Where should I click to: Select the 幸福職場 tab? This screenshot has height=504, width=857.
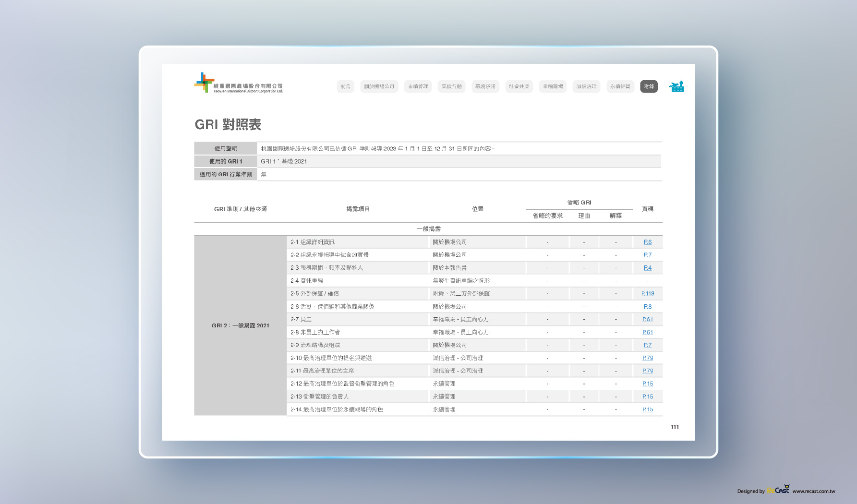point(553,86)
